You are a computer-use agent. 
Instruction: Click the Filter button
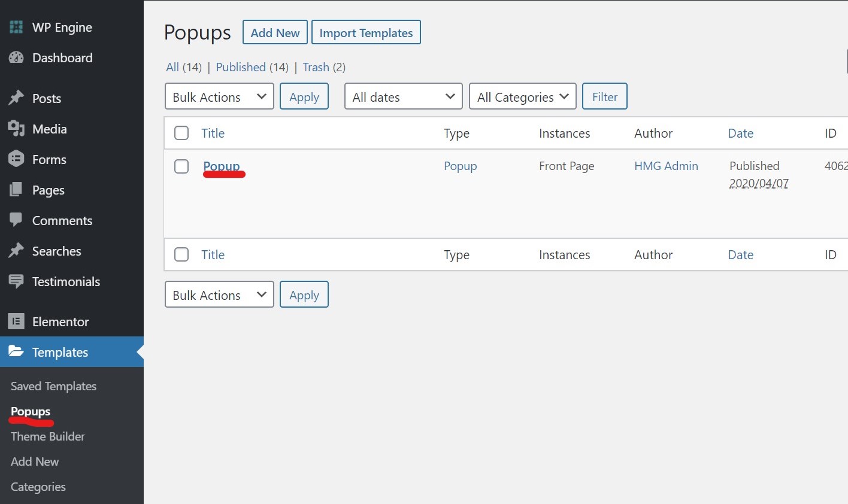point(605,96)
